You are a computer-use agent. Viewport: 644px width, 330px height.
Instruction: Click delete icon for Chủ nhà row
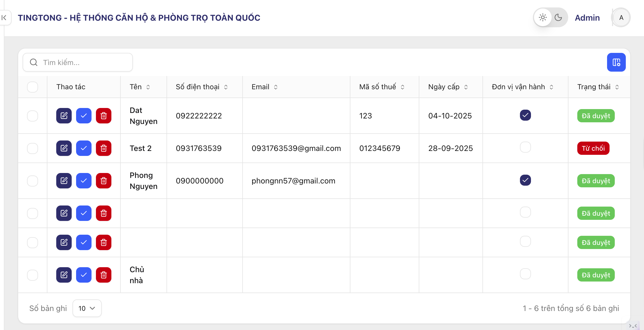pyautogui.click(x=104, y=275)
